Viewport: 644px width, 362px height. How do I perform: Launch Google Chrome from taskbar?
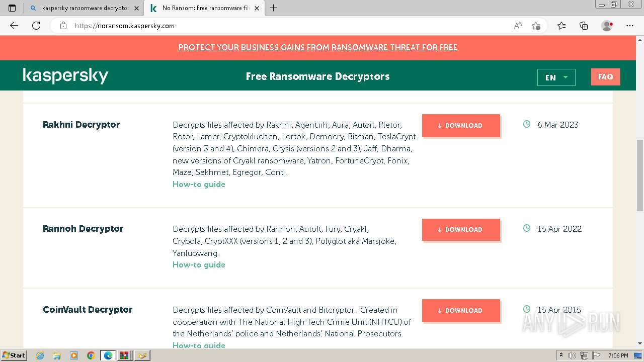point(91,355)
